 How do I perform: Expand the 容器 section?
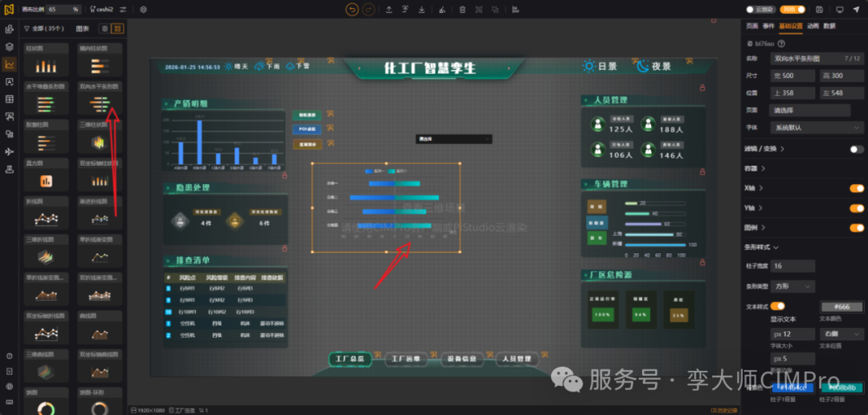point(755,168)
